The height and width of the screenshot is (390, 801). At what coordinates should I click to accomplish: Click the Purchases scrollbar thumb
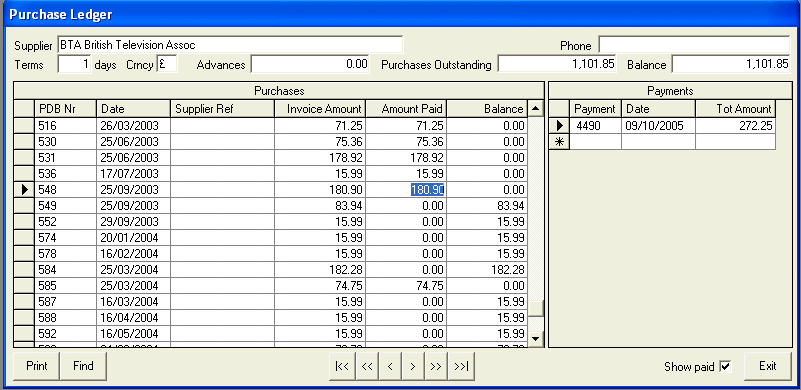coord(535,309)
